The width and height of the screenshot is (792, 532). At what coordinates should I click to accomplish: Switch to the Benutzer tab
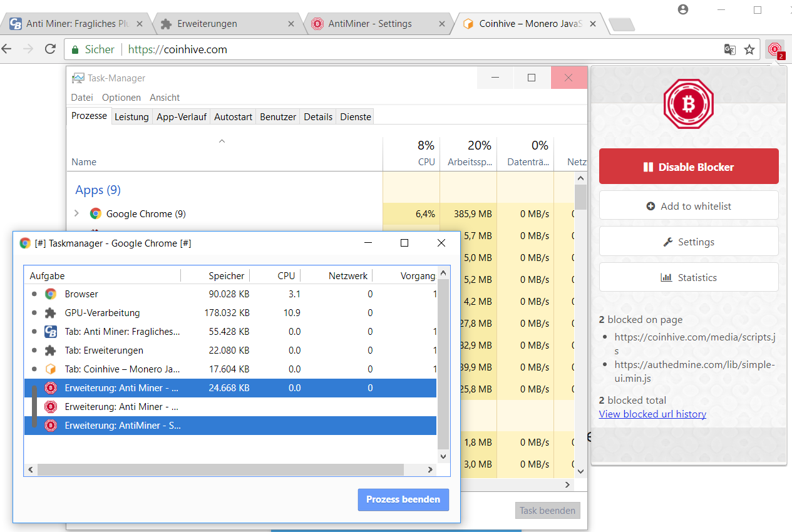click(x=278, y=117)
